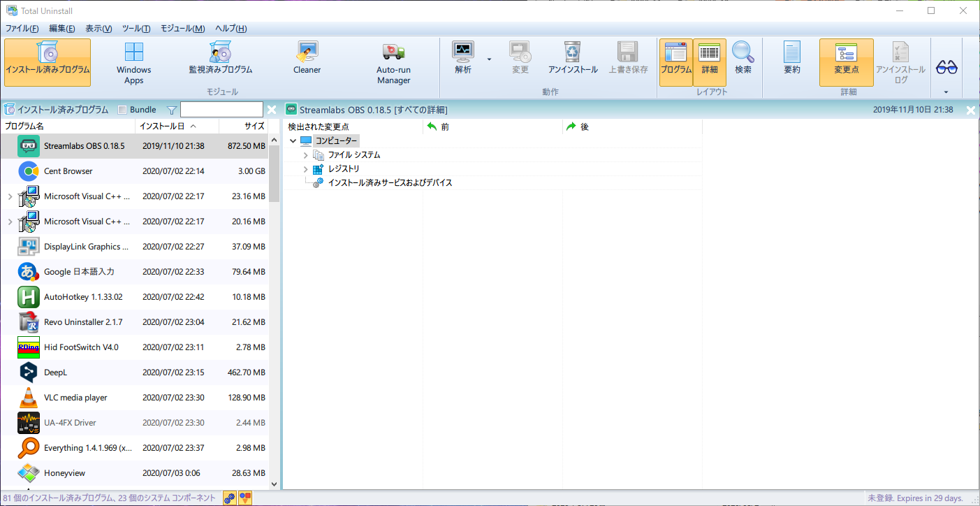Select the Streamlabs OBS 0.18.5 program icon
Screen dimensions: 980x506
coord(28,146)
